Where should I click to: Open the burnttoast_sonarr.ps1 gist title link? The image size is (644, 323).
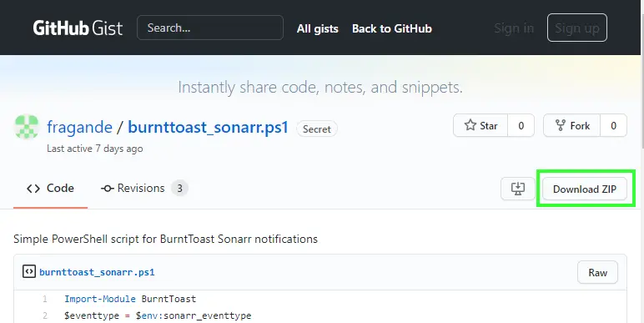point(209,127)
